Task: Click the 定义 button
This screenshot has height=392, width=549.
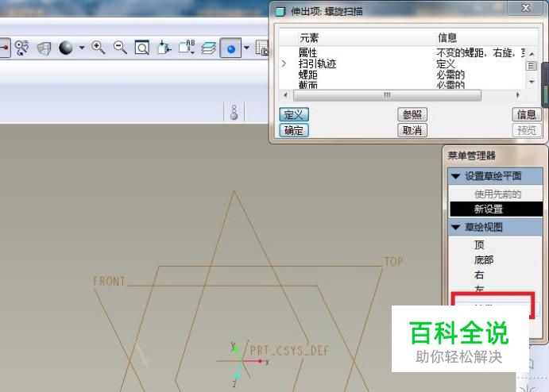Action: 294,115
